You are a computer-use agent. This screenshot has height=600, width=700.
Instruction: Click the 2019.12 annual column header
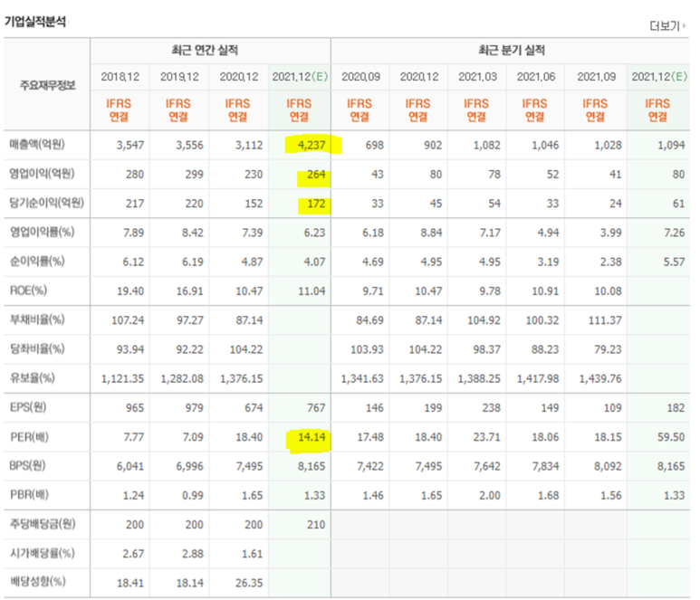[179, 77]
